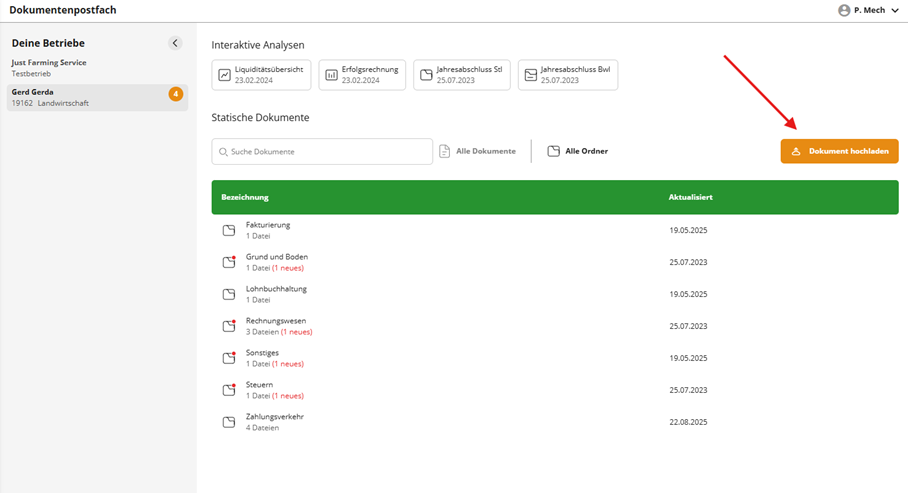Open the Lohnbuchhaltung folder
Screen dimensions: 908x493
[x=555, y=294]
